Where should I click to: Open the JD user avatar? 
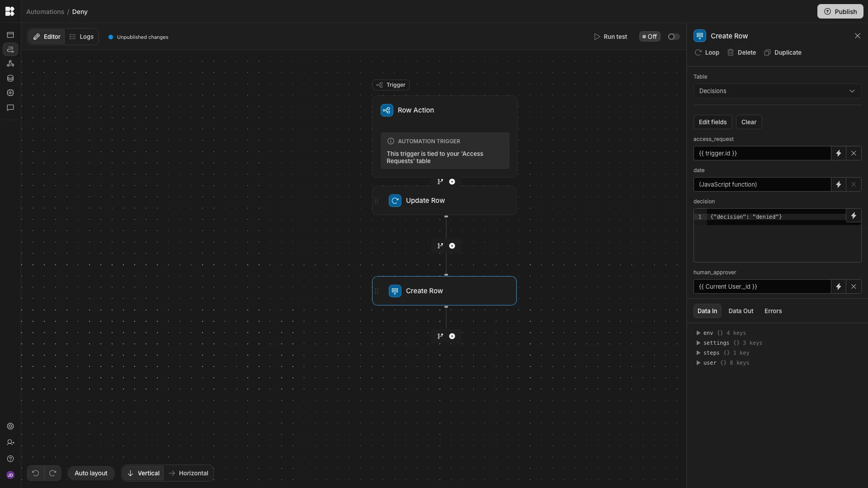coord(10,475)
